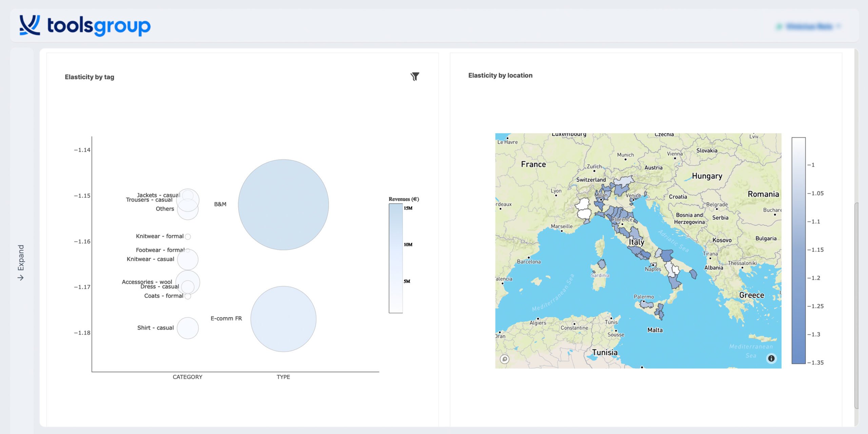The width and height of the screenshot is (868, 434).
Task: Click the Knitwear - casual bubble
Action: tap(188, 260)
